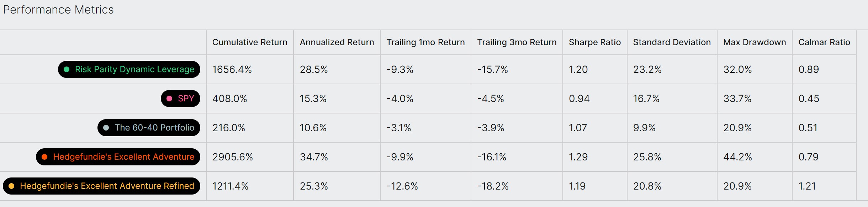The image size is (868, 207).
Task: Click the Cumulative Return column header
Action: pos(250,42)
